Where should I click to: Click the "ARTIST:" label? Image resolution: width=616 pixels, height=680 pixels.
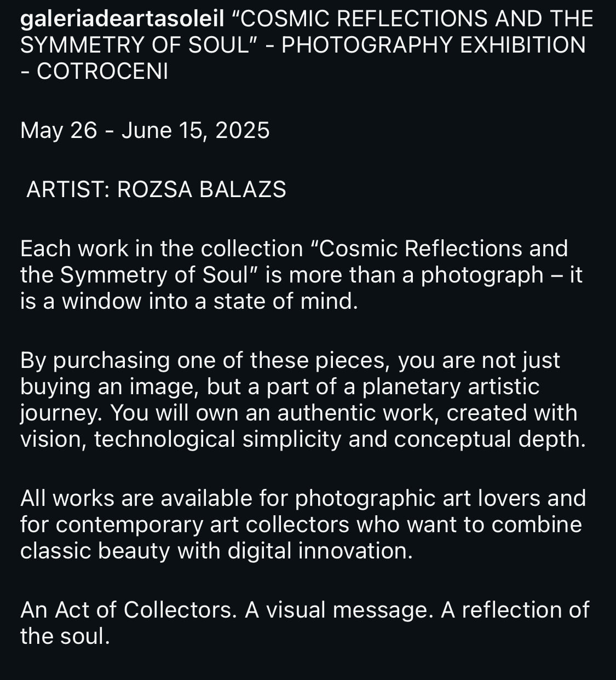pos(68,190)
